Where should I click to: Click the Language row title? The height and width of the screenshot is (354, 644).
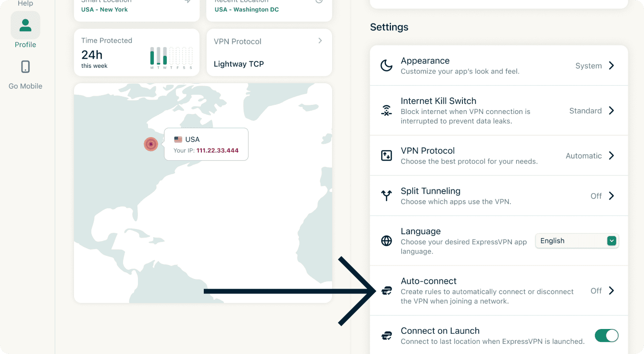[421, 231]
